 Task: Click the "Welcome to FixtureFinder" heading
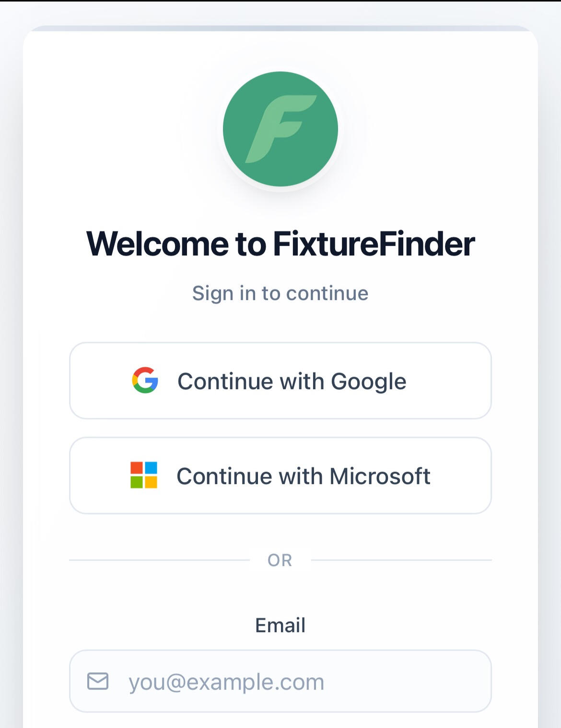pyautogui.click(x=280, y=243)
